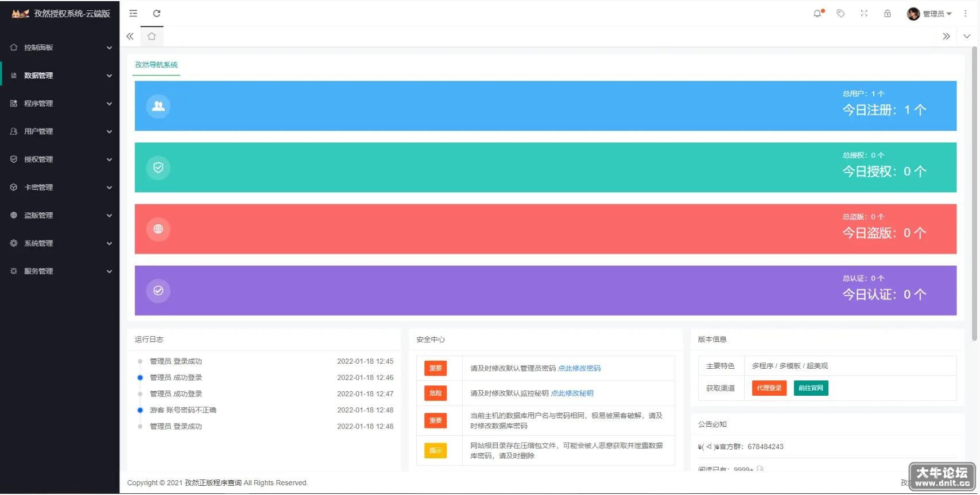Click the administrator avatar picture

913,14
